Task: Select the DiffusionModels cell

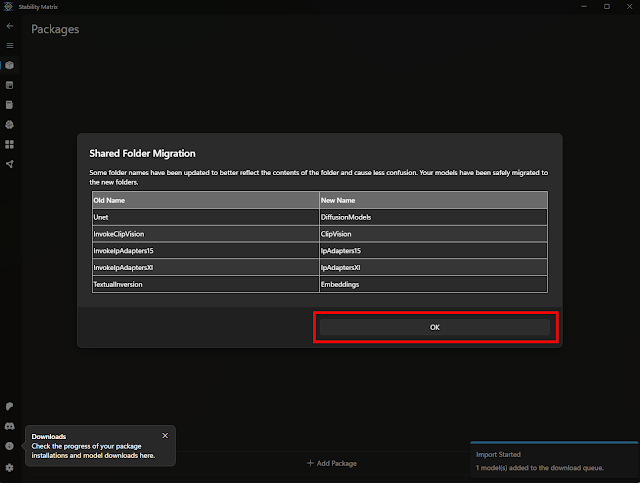Action: click(433, 217)
